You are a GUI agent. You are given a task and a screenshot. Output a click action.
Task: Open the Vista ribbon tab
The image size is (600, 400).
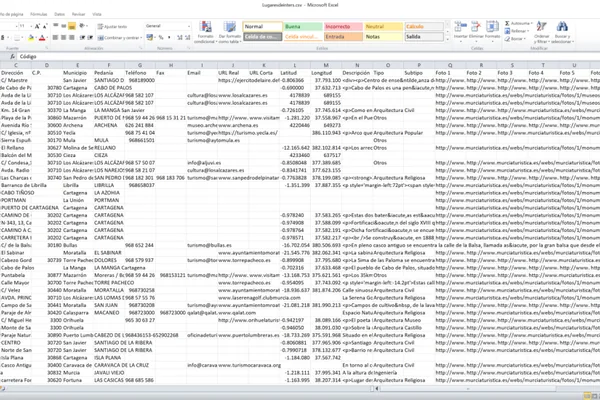coord(97,14)
